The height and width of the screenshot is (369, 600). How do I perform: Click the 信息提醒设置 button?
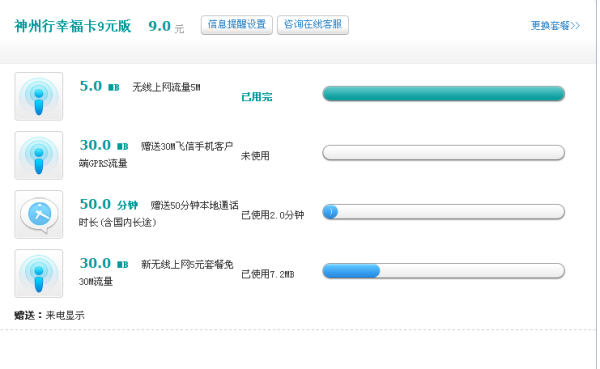coord(236,25)
